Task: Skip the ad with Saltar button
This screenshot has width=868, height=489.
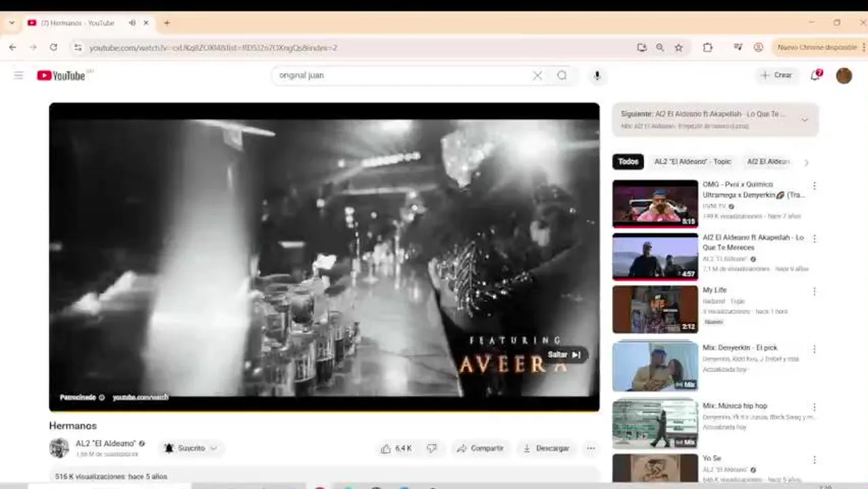Action: point(564,355)
